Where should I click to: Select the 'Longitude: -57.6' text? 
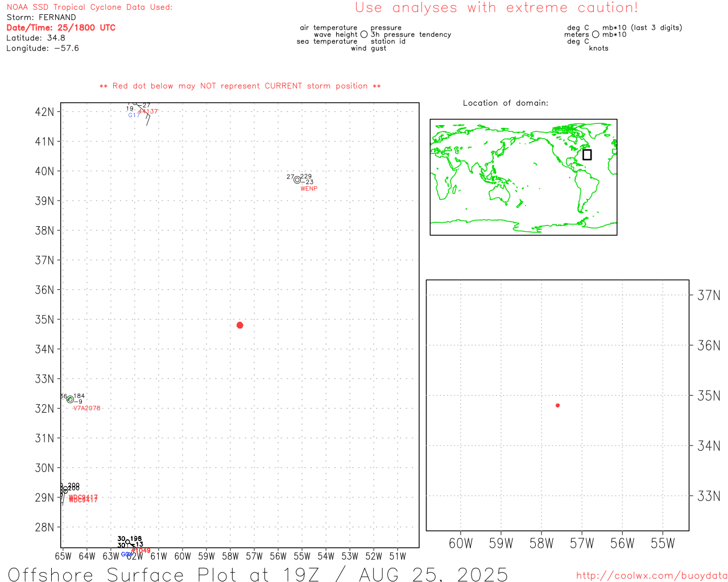43,48
